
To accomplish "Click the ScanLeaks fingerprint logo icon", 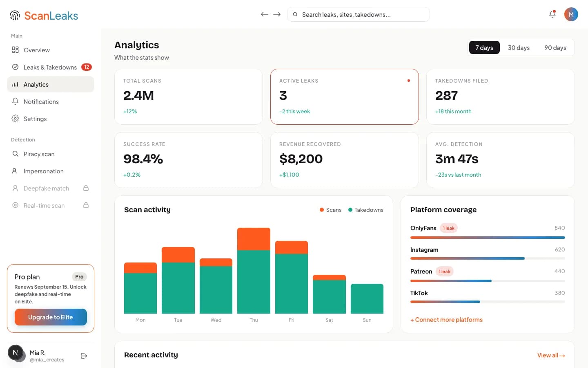I will tap(15, 16).
